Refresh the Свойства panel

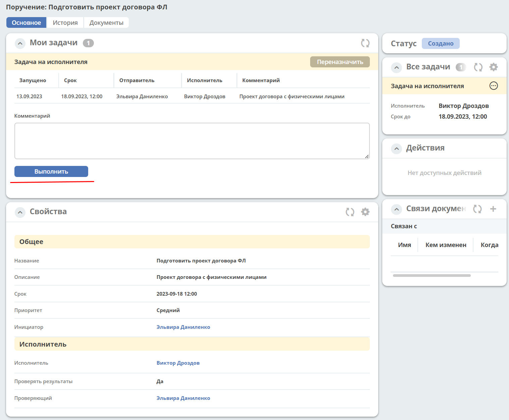(350, 212)
